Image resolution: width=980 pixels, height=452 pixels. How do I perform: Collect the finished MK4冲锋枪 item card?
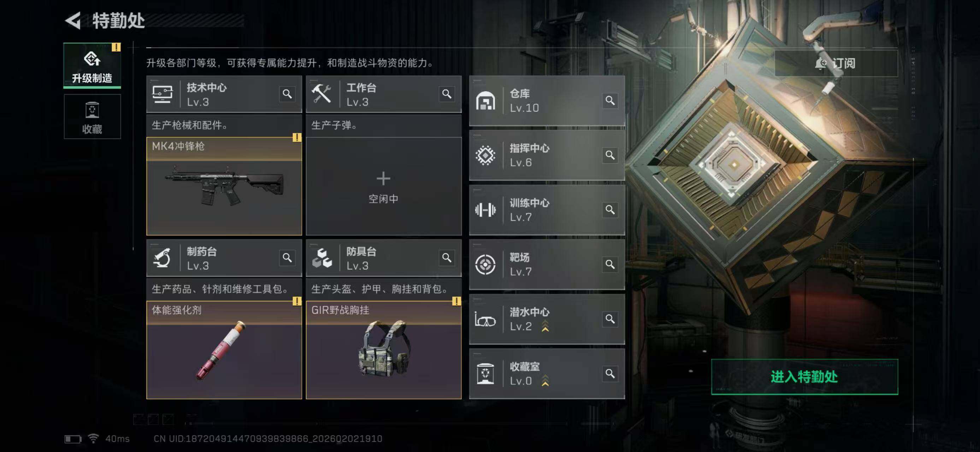[x=224, y=186]
